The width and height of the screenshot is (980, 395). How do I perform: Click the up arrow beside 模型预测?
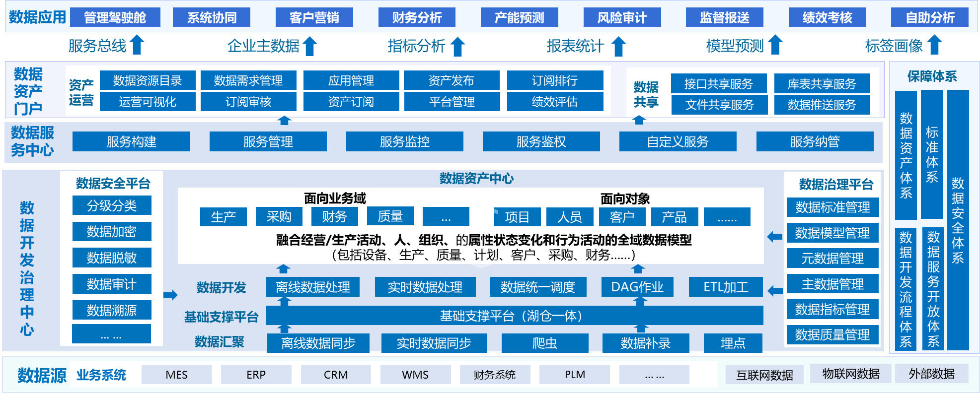775,45
